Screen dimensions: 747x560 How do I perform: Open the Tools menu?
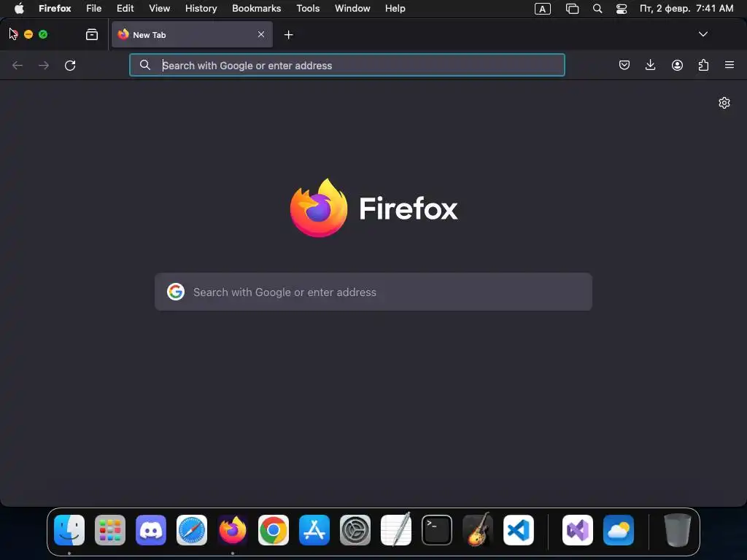(308, 9)
